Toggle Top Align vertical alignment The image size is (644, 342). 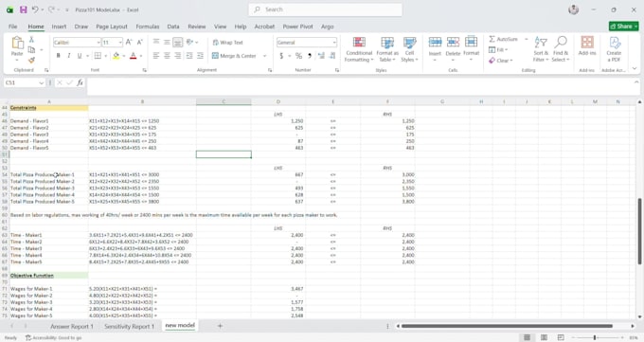156,42
